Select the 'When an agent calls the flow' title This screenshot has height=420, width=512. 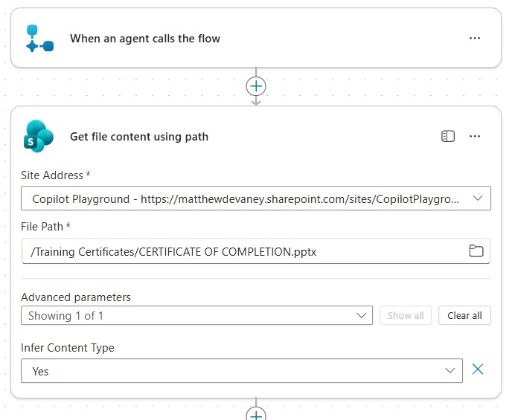(145, 39)
